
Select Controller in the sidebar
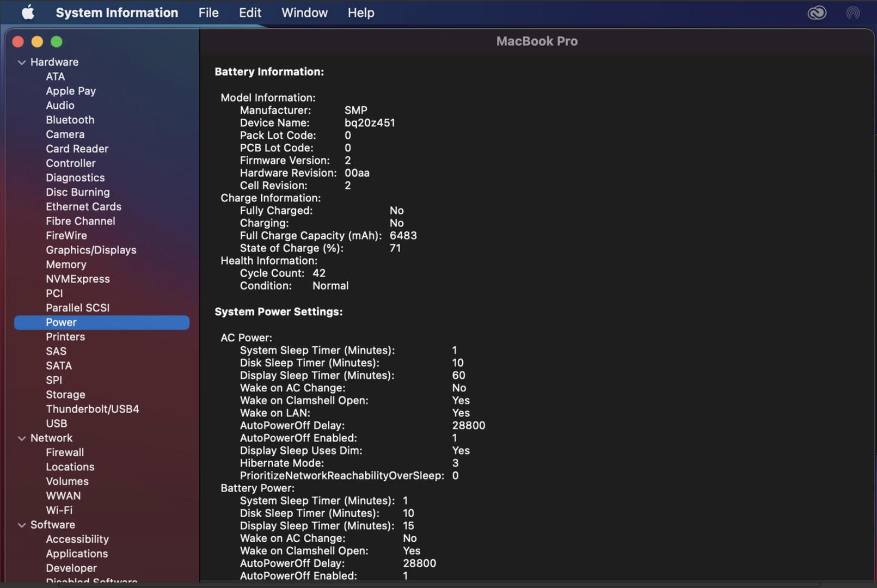[x=70, y=163]
